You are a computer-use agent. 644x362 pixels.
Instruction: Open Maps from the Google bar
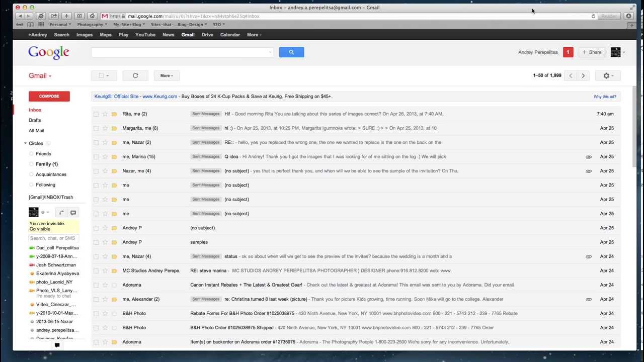(x=106, y=35)
